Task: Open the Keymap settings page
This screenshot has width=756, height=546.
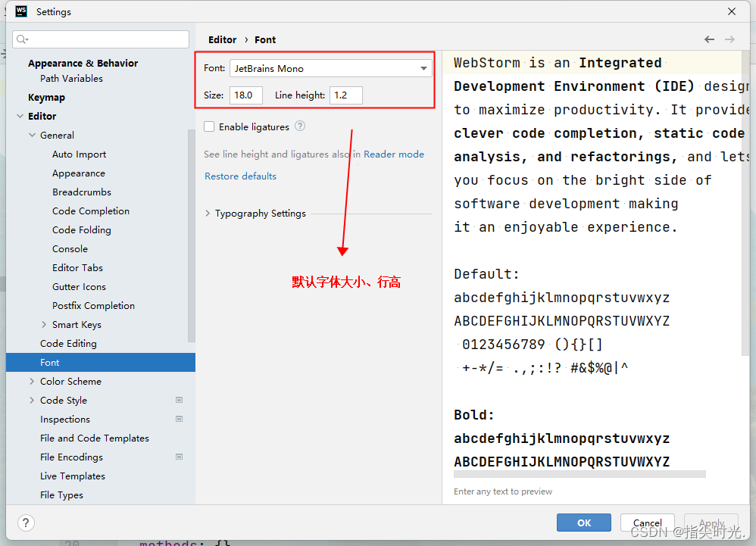Action: pos(46,98)
